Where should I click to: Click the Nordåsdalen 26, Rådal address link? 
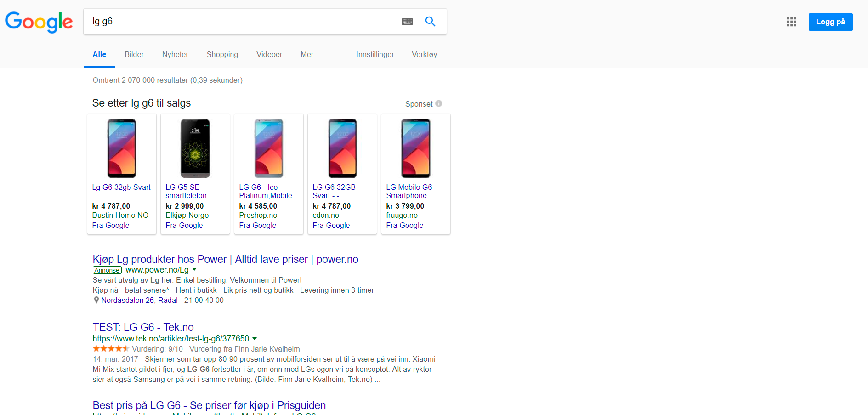point(139,300)
